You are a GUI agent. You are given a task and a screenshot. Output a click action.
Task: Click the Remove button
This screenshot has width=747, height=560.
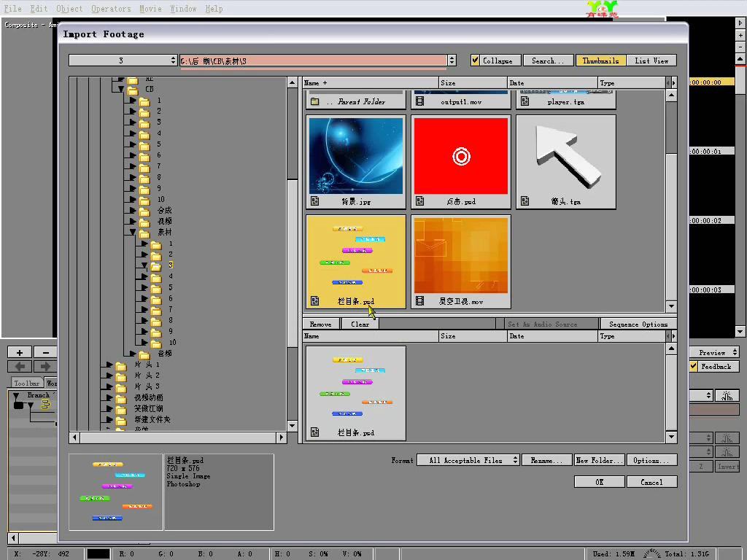click(321, 324)
